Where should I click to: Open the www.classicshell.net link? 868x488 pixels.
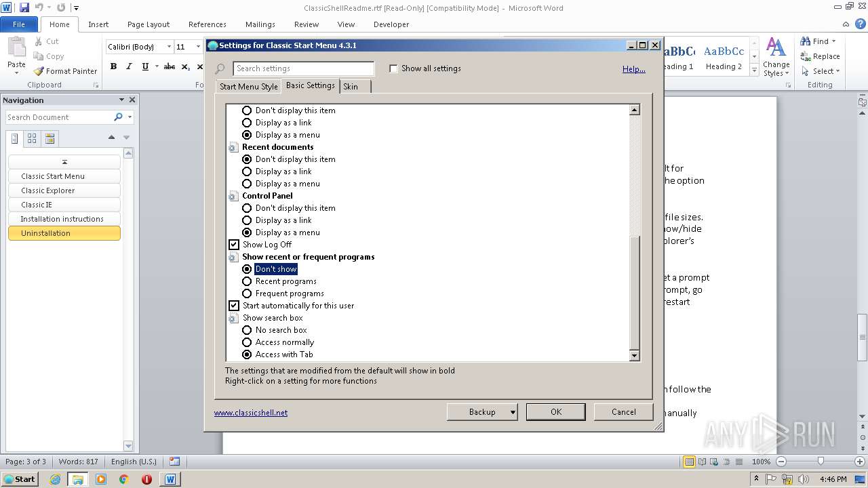[251, 413]
